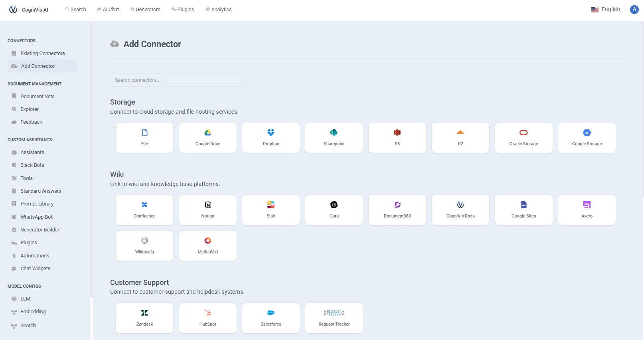Open the R2 connector card
This screenshot has width=644, height=340.
(x=460, y=138)
